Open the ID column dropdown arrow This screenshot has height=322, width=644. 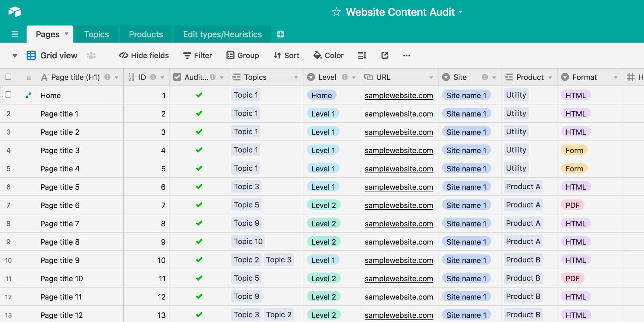[x=162, y=78]
